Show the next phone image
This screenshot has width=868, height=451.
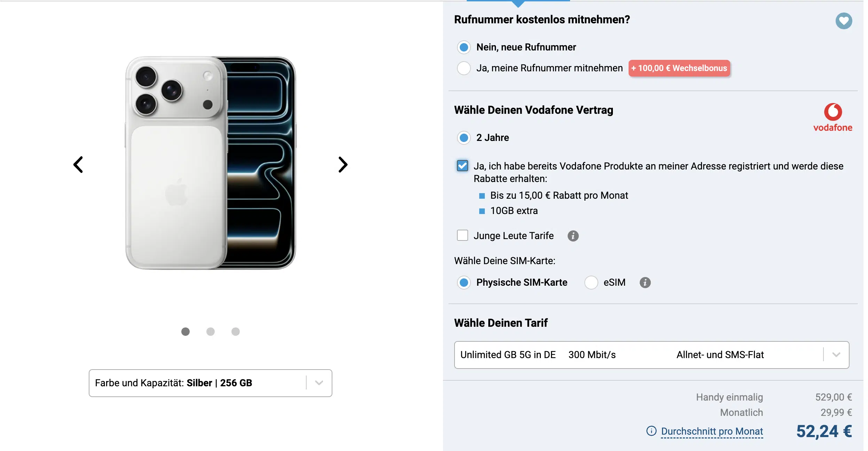[343, 165]
